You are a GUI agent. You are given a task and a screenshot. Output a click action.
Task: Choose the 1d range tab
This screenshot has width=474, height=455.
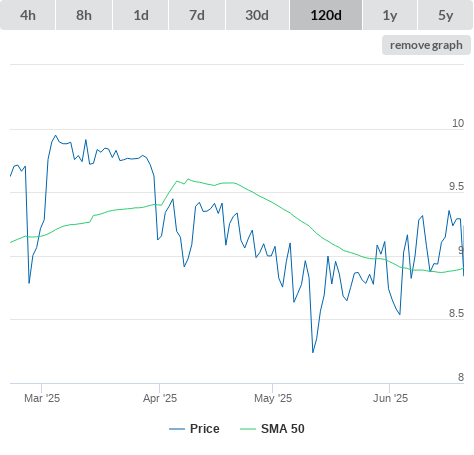[141, 15]
